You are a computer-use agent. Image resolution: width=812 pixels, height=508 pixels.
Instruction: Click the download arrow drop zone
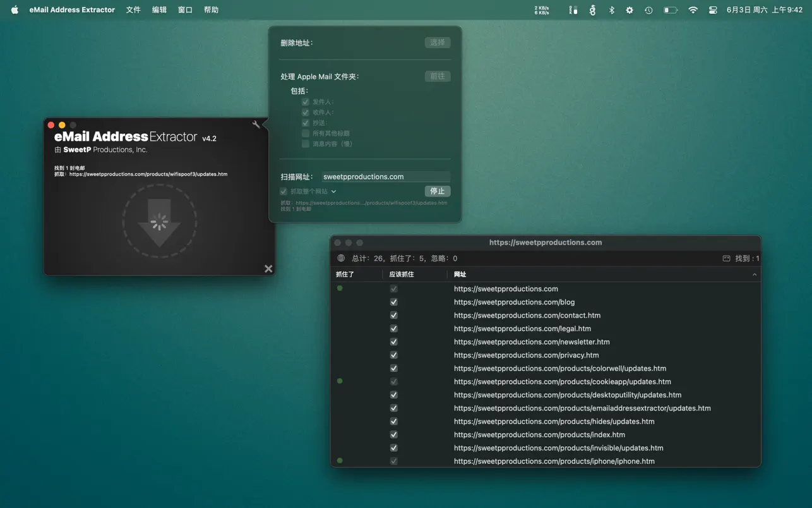(159, 221)
